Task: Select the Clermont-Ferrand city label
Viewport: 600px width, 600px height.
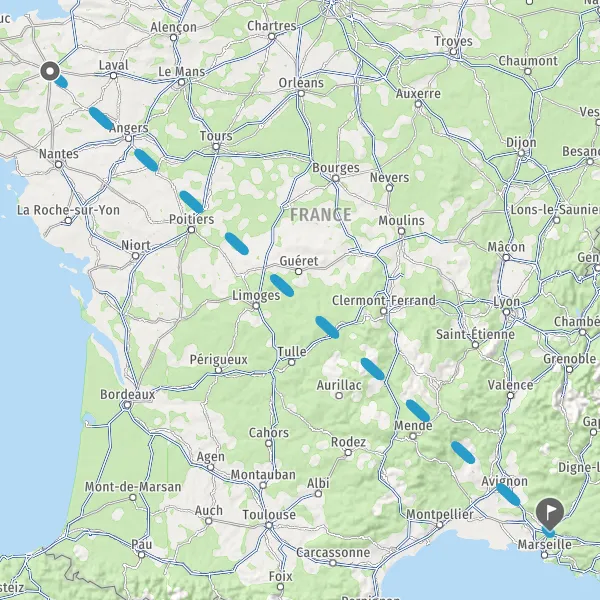Action: (x=384, y=300)
